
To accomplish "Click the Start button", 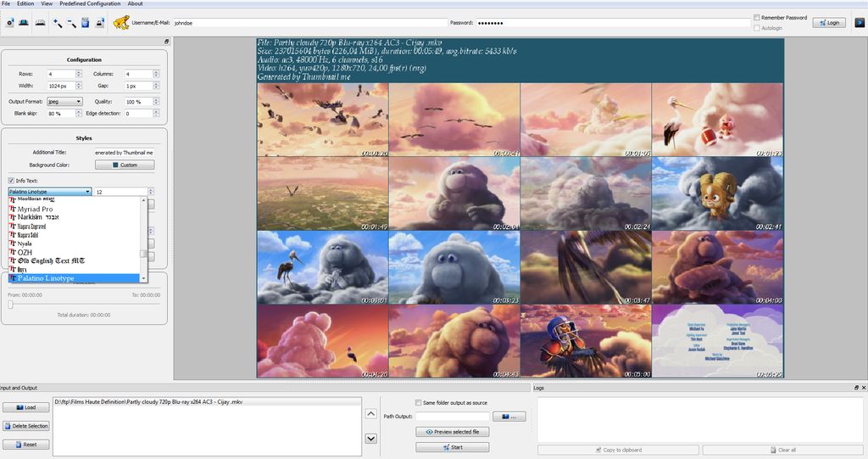I will pos(453,447).
